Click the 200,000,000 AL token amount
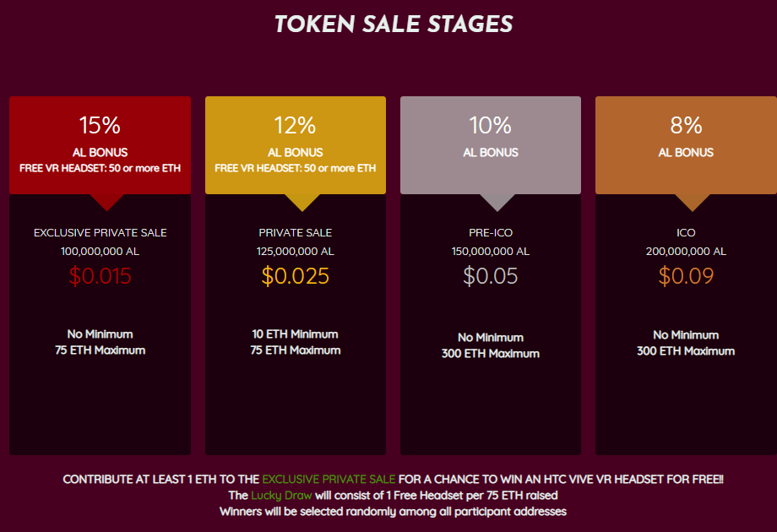 point(686,251)
